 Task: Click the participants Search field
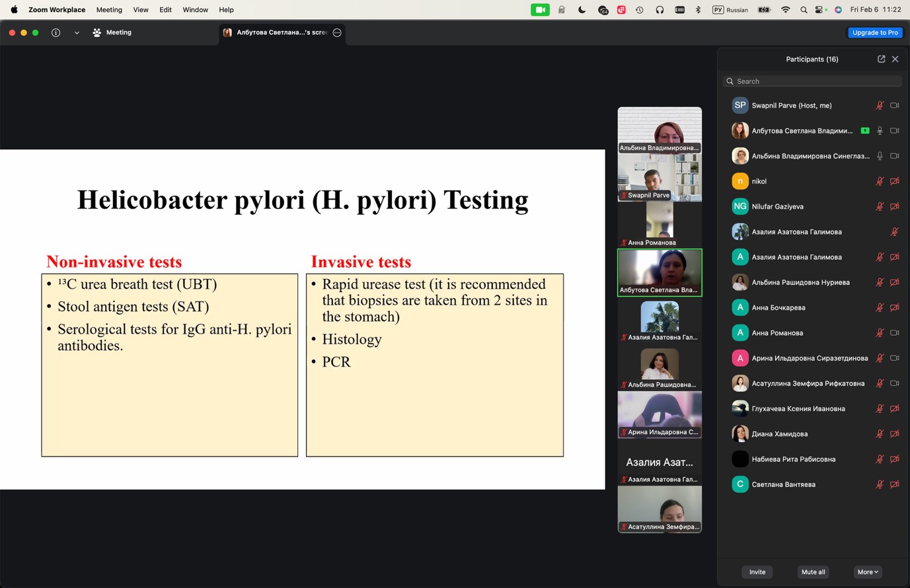coord(812,81)
